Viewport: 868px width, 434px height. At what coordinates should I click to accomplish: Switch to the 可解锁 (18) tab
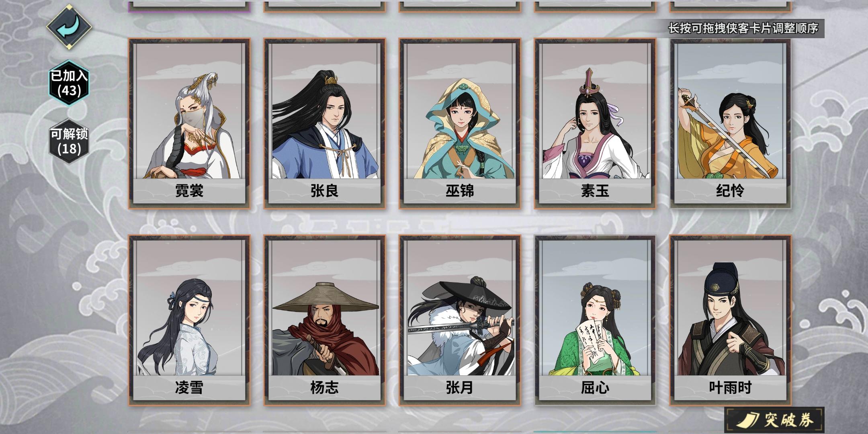click(x=69, y=141)
